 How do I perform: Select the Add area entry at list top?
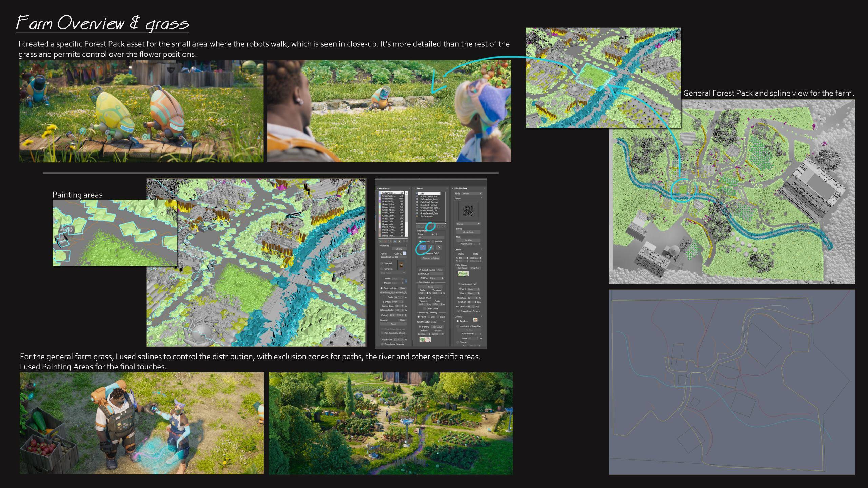click(x=429, y=194)
